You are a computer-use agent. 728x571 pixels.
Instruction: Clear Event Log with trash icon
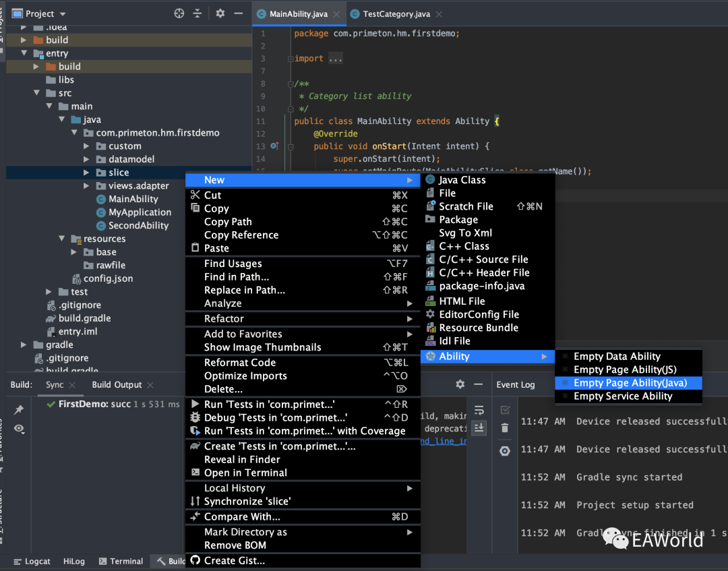(505, 427)
